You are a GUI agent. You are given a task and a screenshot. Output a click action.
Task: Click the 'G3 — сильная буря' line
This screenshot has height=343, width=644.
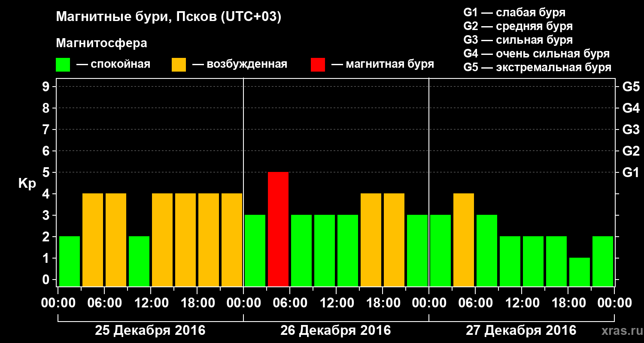(518, 40)
